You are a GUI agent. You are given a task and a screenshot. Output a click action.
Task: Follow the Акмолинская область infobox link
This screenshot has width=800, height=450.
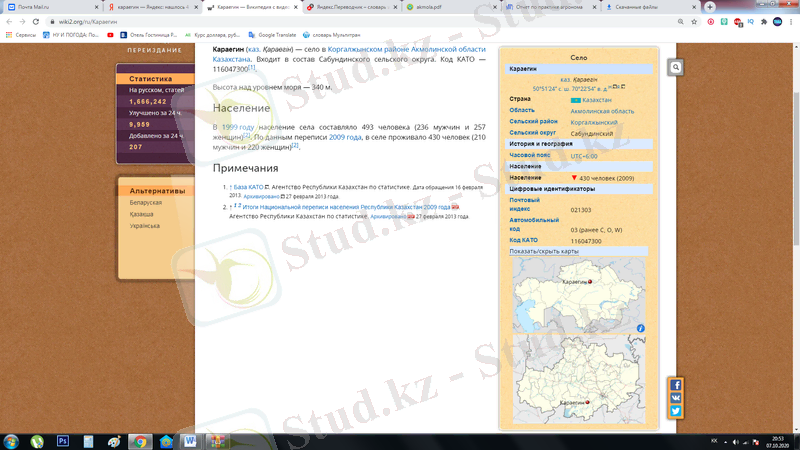[602, 111]
